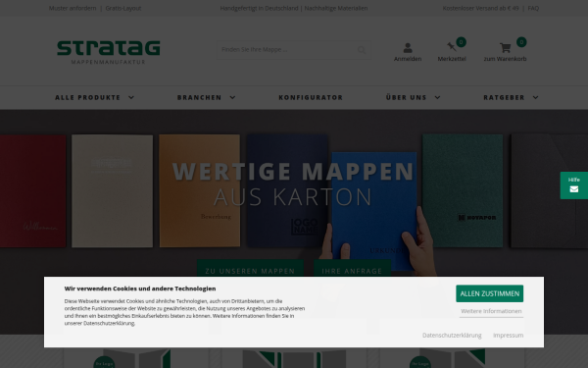
Task: Click the red Willkommen folder image
Action: (32, 191)
